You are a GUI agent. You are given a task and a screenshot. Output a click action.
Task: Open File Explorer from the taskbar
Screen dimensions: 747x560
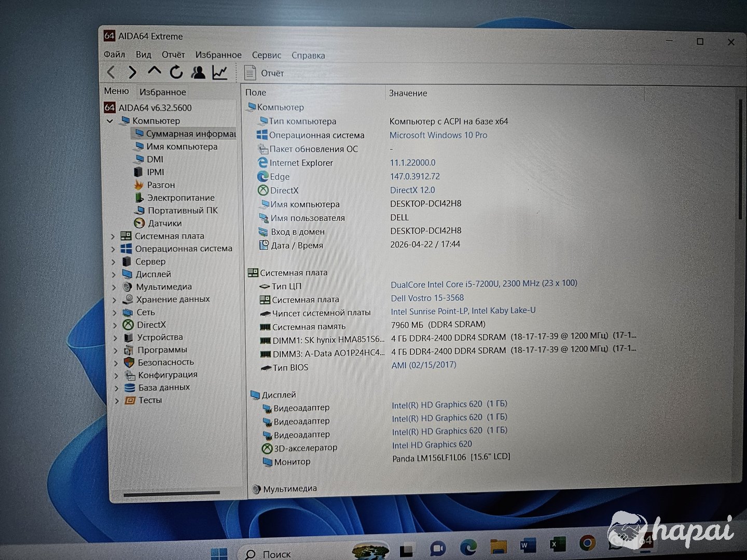(x=498, y=546)
